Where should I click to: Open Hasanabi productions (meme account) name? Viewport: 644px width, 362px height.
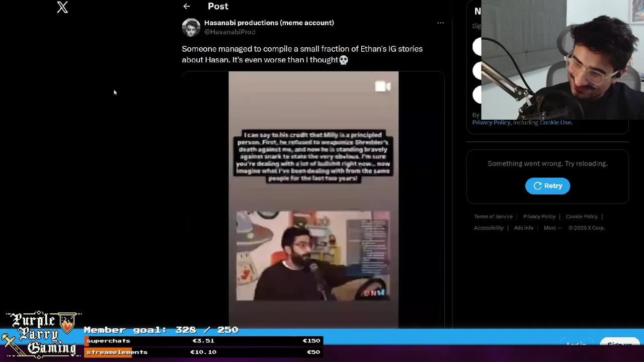[x=269, y=23]
